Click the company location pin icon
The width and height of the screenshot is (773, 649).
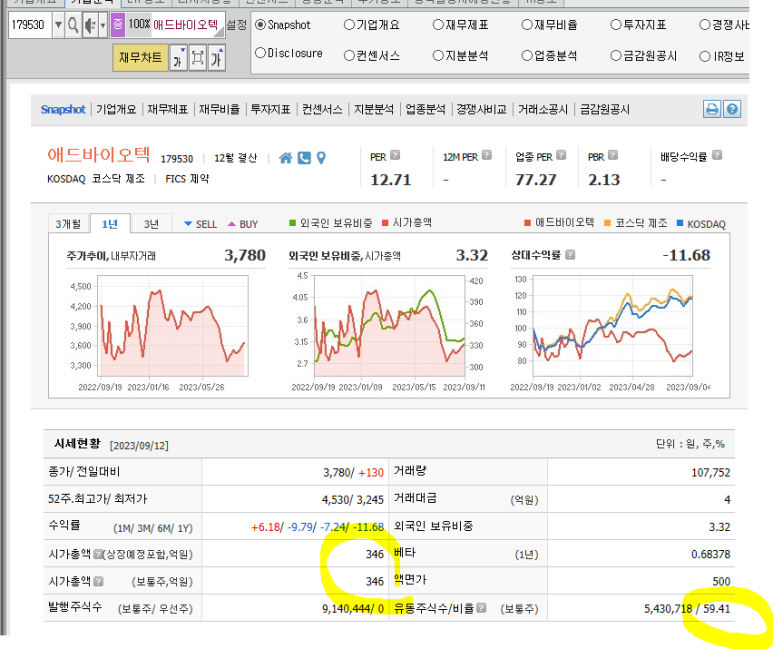point(321,158)
